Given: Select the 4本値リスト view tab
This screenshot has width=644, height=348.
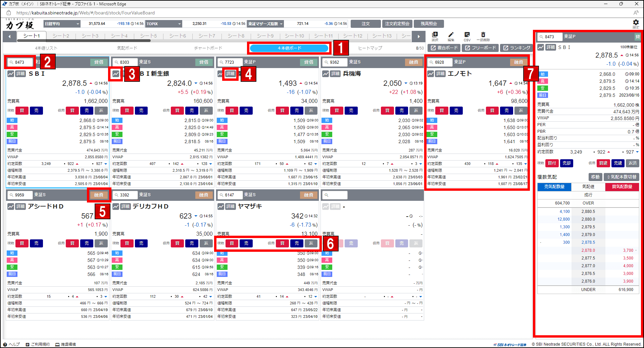Looking at the screenshot, I should tap(46, 48).
